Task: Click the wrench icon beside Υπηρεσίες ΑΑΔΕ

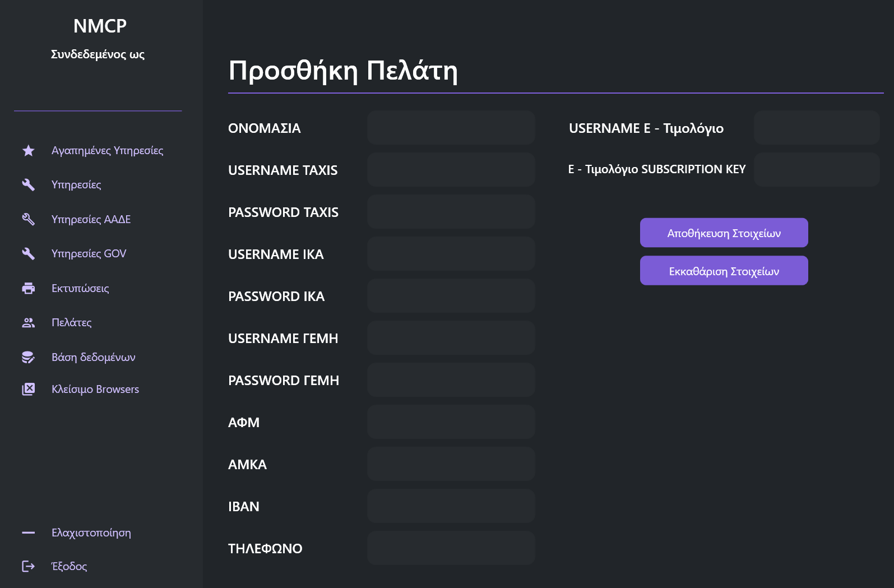Action: click(29, 219)
